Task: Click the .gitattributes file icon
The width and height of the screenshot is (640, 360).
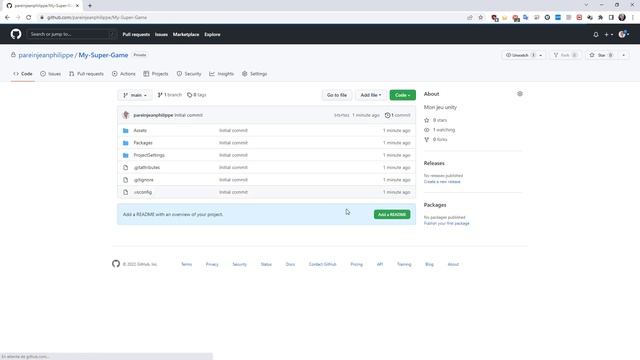Action: tap(126, 167)
